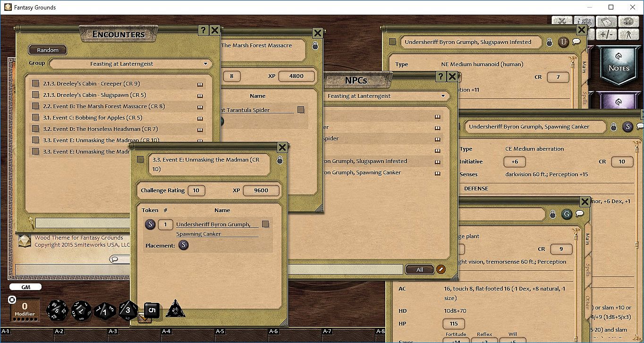644x343 pixels.
Task: Click the Encounters search field
Action: (x=83, y=223)
